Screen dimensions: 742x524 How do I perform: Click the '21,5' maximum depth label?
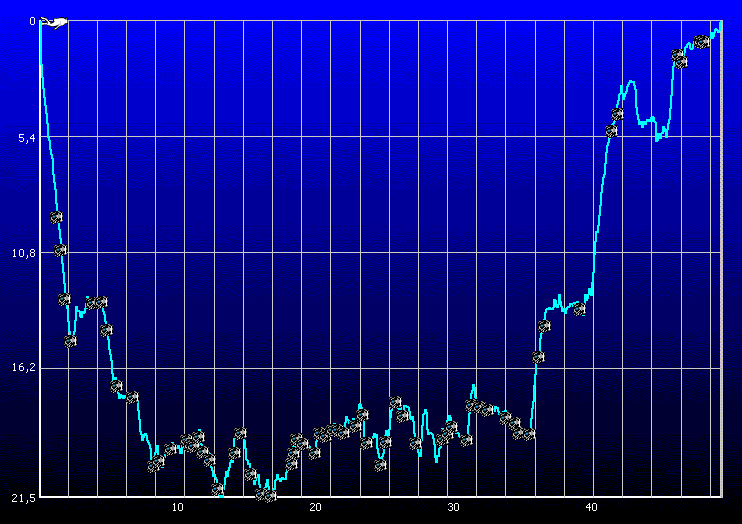pyautogui.click(x=24, y=498)
